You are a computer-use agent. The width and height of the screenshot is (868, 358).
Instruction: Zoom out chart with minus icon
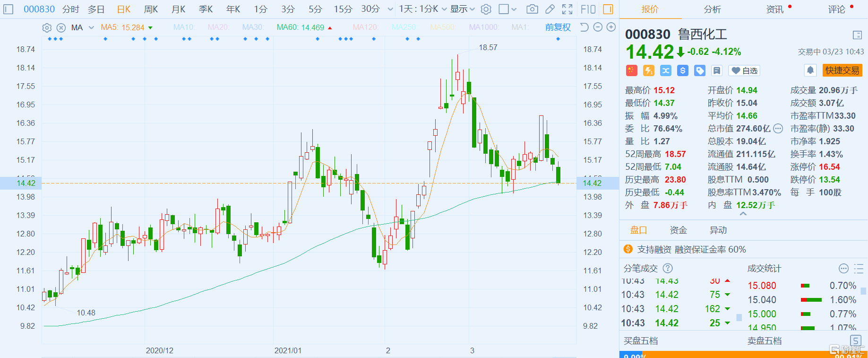point(598,27)
